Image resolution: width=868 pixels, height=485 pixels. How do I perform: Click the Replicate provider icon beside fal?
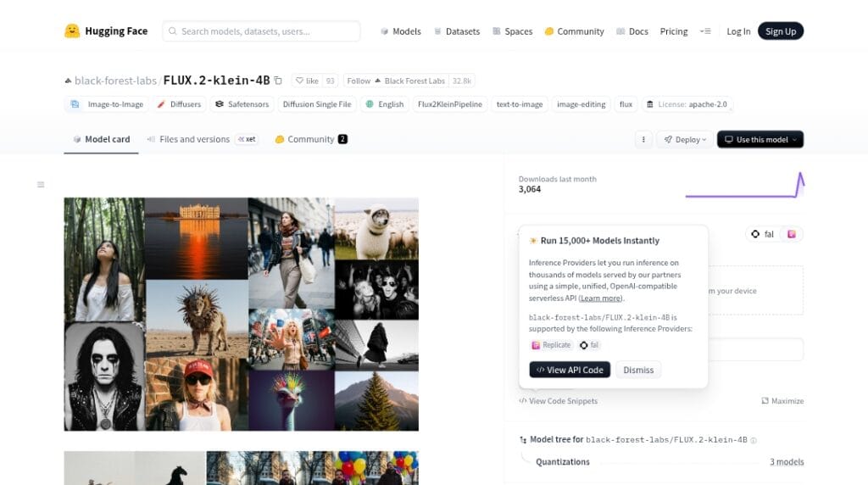click(x=791, y=234)
